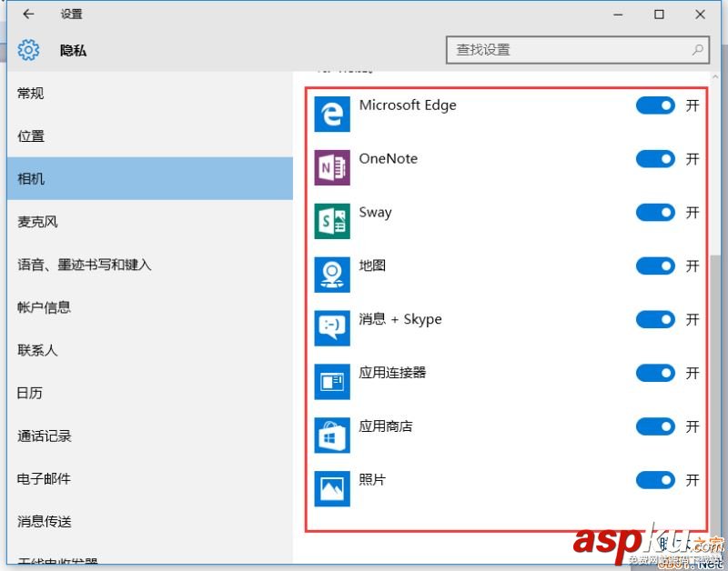This screenshot has width=728, height=571.
Task: Open the 日历 calendar section
Action: [150, 393]
